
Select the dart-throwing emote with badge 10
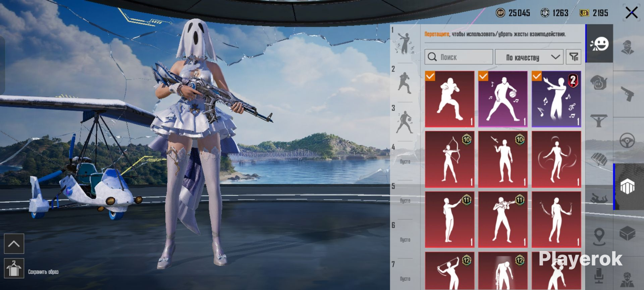click(x=503, y=159)
